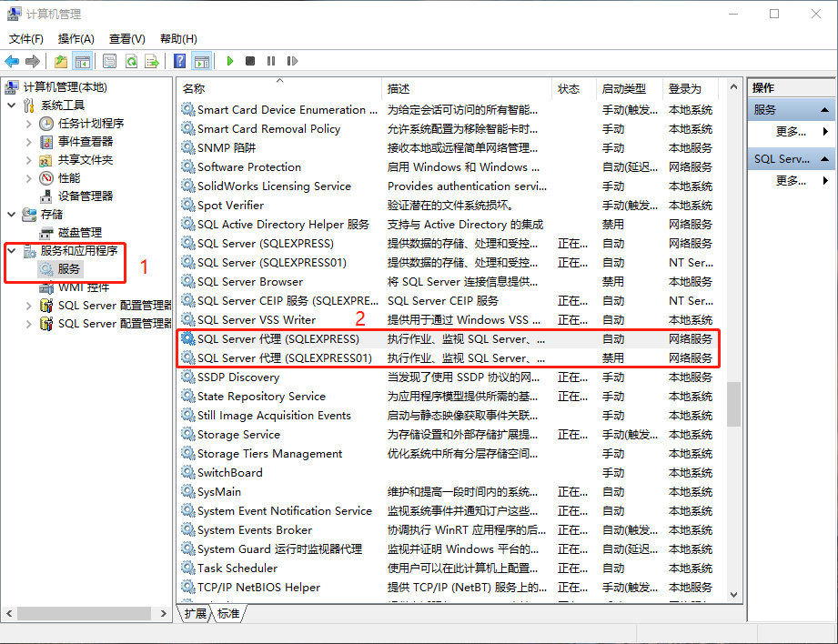Select the Performance icon in tree
This screenshot has width=838, height=644.
coord(46,178)
